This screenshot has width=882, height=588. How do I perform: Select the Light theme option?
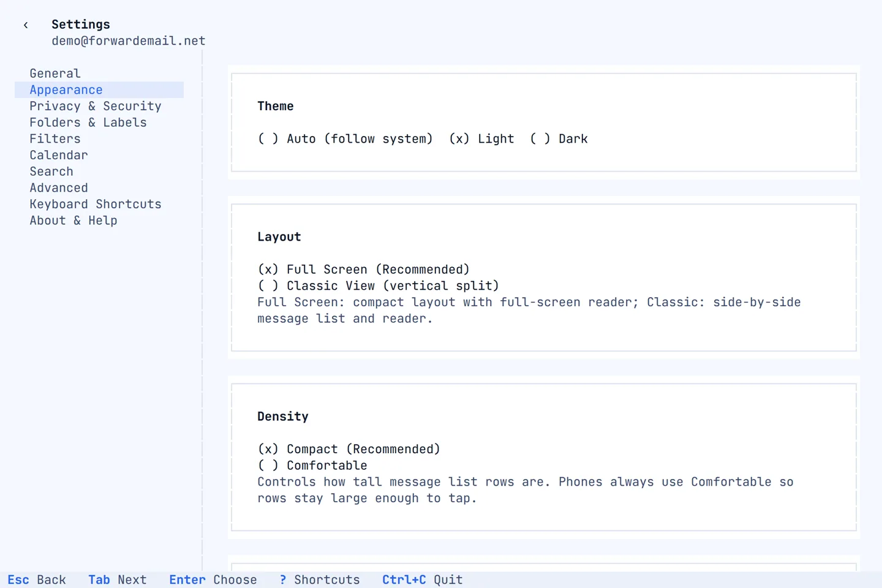(481, 139)
